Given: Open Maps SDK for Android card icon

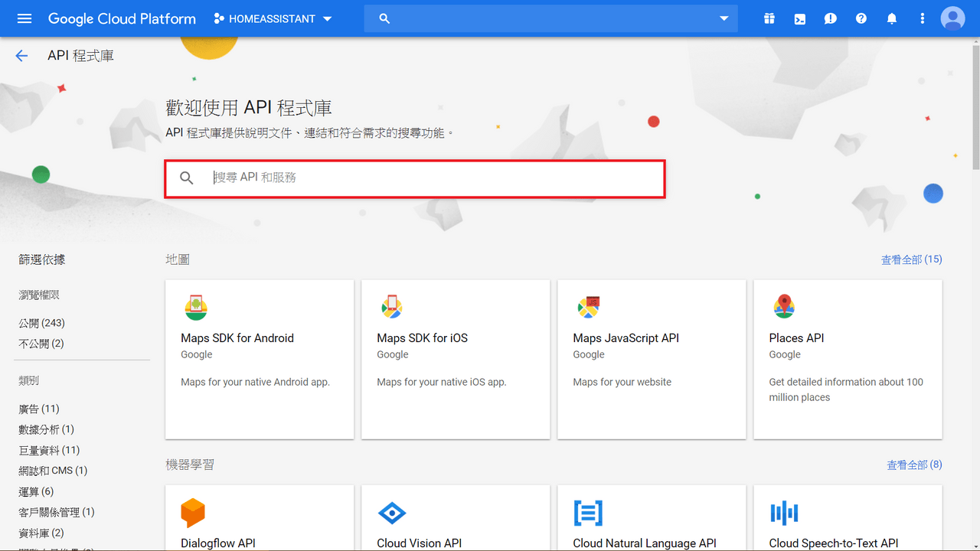Looking at the screenshot, I should point(196,308).
